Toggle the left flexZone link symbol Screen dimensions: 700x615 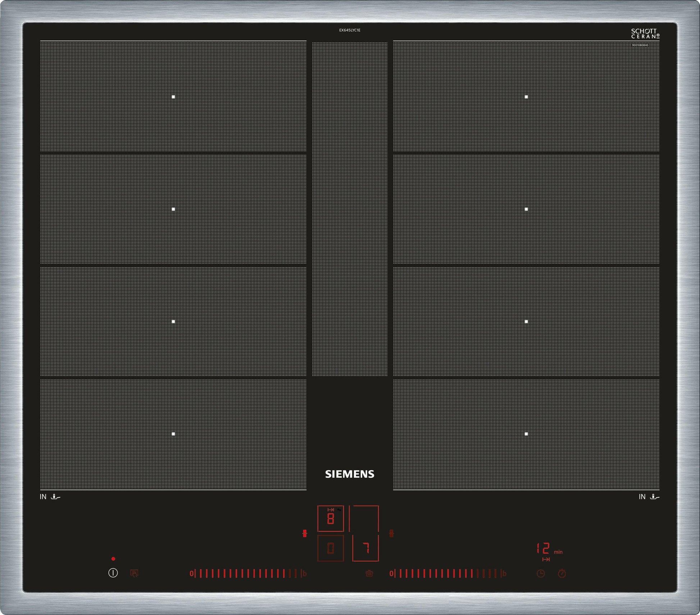coord(305,533)
